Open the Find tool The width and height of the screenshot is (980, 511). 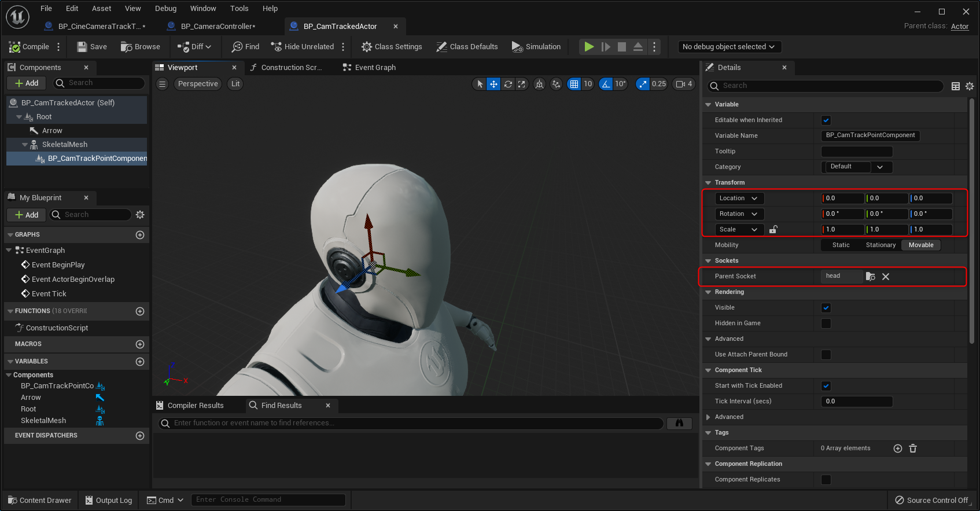[245, 47]
